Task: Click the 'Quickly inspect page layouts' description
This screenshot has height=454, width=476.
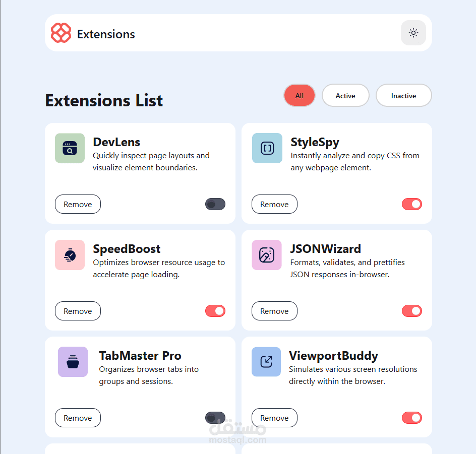Action: click(x=151, y=161)
